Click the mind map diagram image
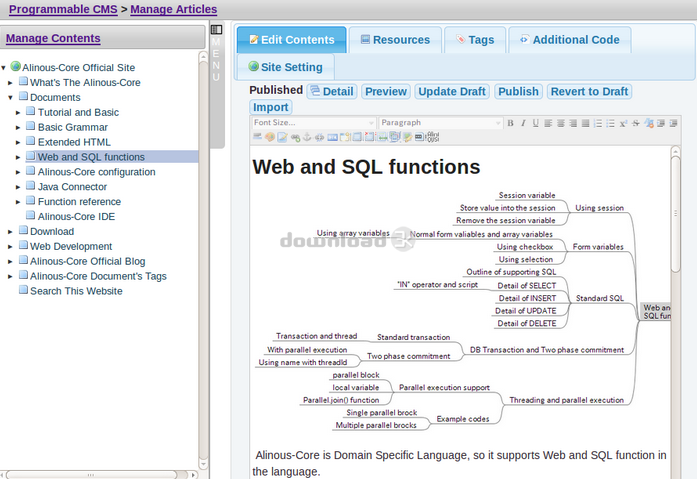 pyautogui.click(x=462, y=310)
